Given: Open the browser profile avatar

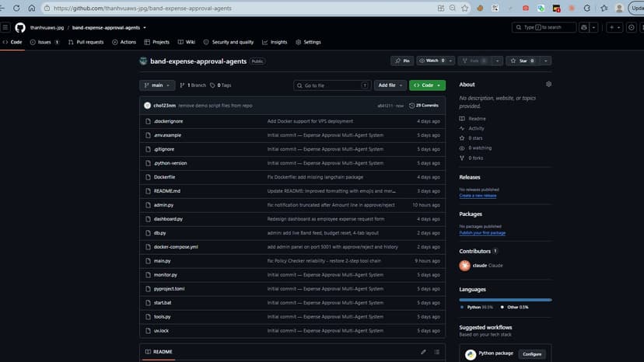Looking at the screenshot, I should [x=619, y=9].
